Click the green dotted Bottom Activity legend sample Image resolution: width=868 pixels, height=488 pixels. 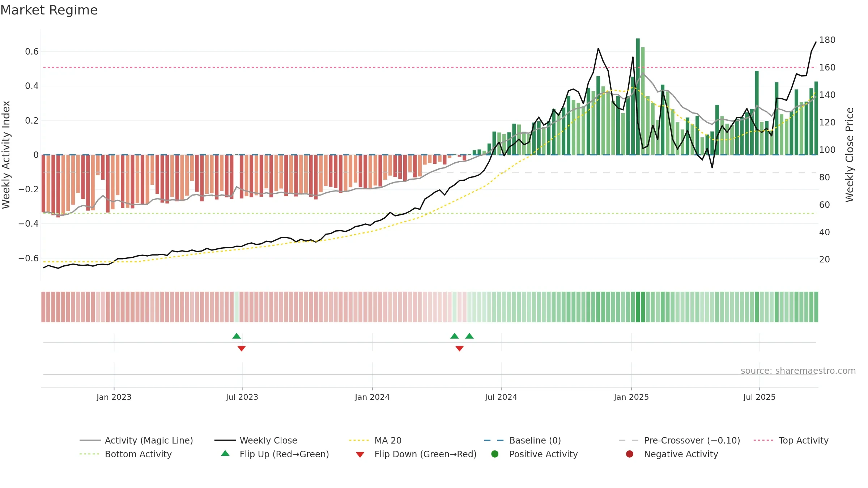(x=89, y=454)
